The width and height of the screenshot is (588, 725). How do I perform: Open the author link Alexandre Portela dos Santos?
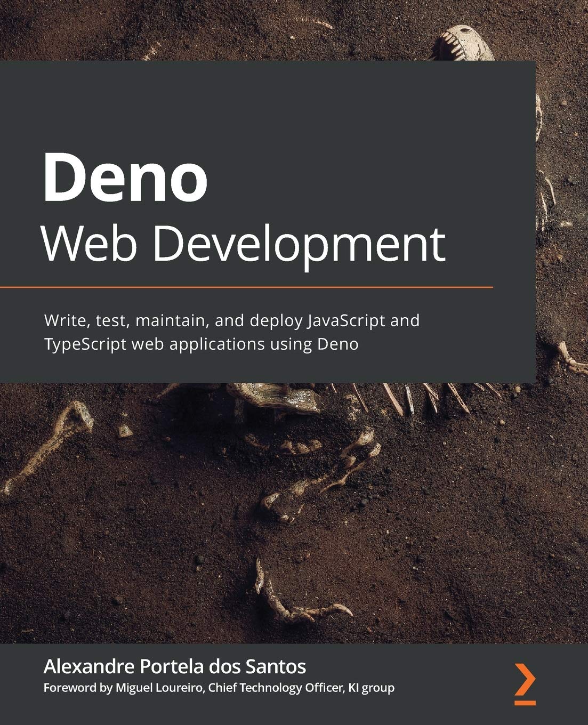(x=176, y=666)
